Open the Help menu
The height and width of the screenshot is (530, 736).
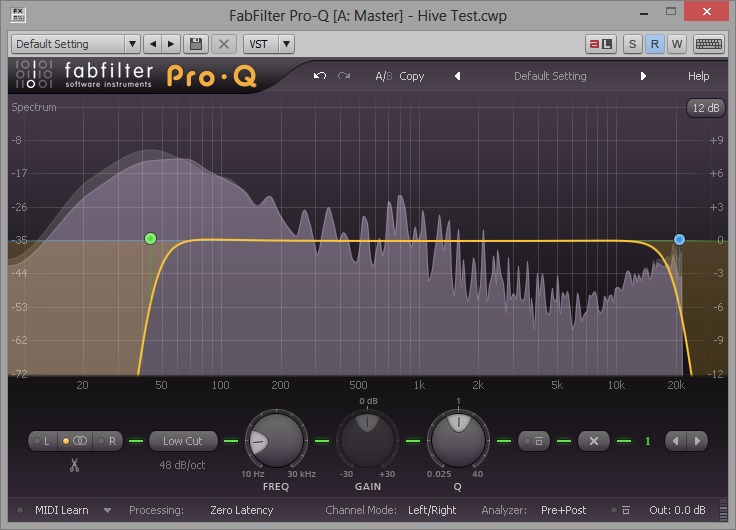click(x=698, y=76)
